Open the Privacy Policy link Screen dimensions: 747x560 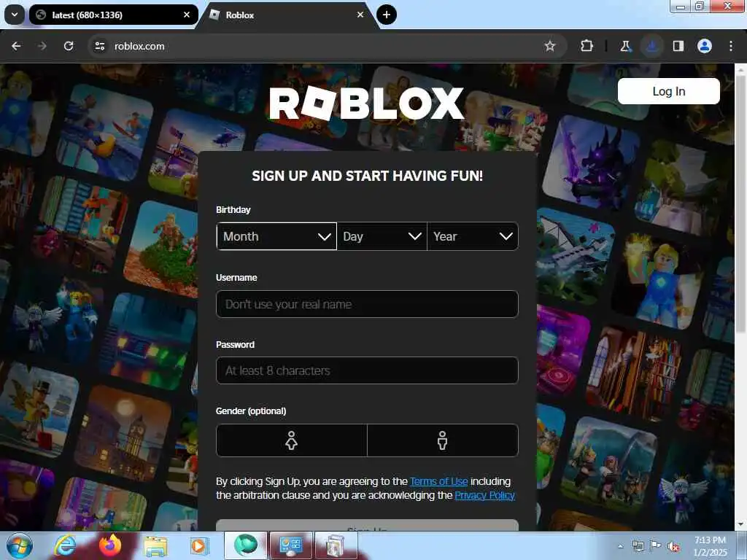pyautogui.click(x=484, y=495)
